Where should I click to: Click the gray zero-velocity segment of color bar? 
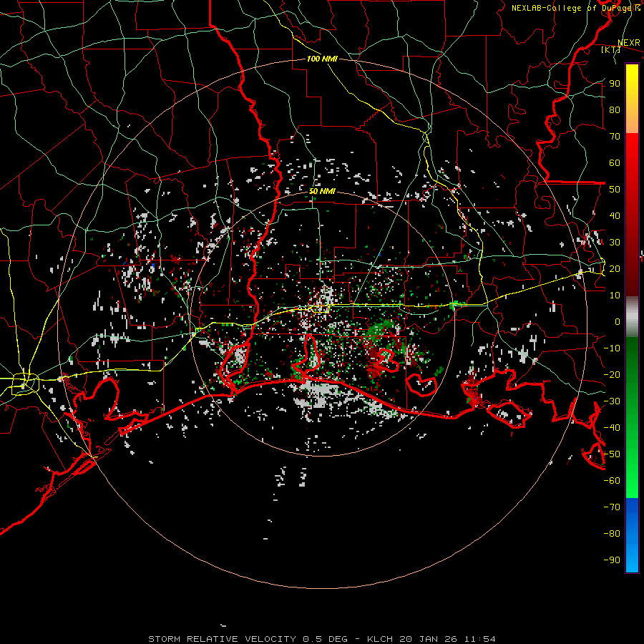pos(632,316)
